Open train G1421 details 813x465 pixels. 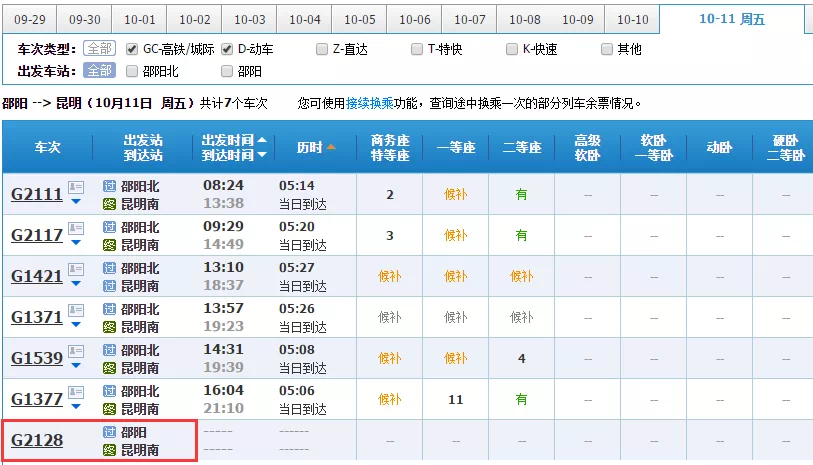point(37,276)
